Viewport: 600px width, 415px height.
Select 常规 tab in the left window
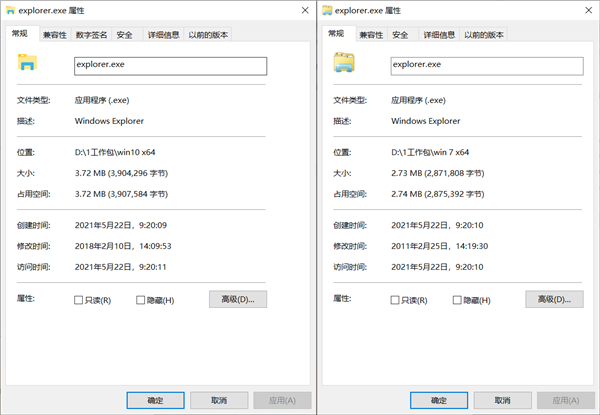(23, 34)
